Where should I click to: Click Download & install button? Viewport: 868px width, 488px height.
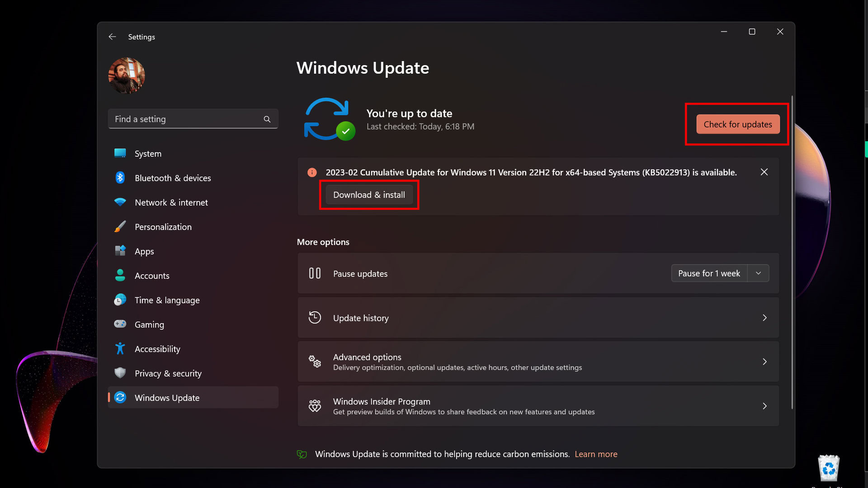pyautogui.click(x=369, y=195)
